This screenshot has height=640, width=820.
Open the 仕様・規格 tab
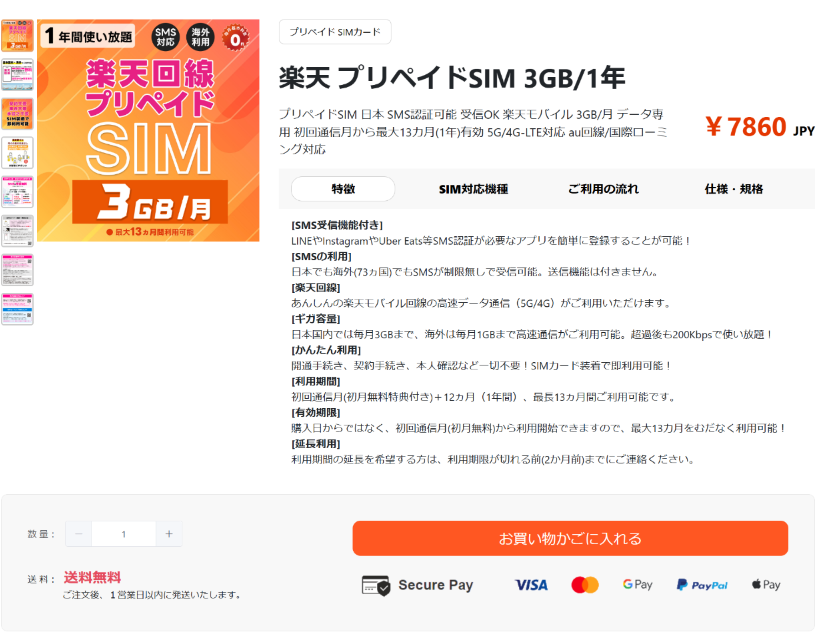point(734,189)
